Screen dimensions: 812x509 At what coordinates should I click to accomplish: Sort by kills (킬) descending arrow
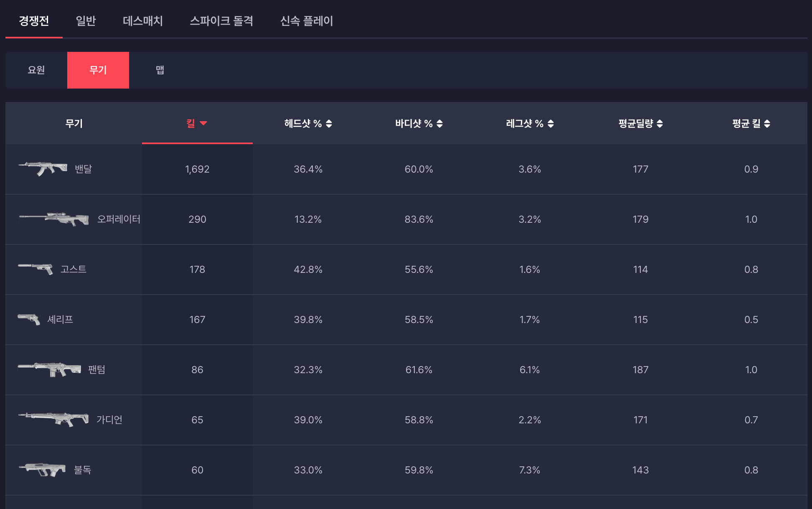[x=203, y=123]
